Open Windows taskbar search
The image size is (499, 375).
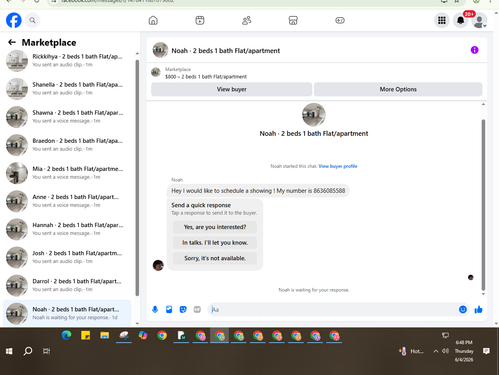pyautogui.click(x=28, y=351)
